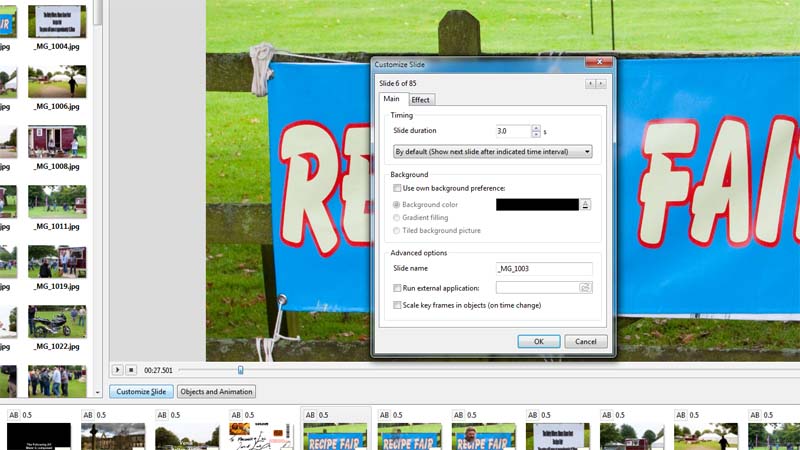Viewport: 800px width, 450px height.
Task: Select the black title slide in timeline
Action: tap(39, 436)
